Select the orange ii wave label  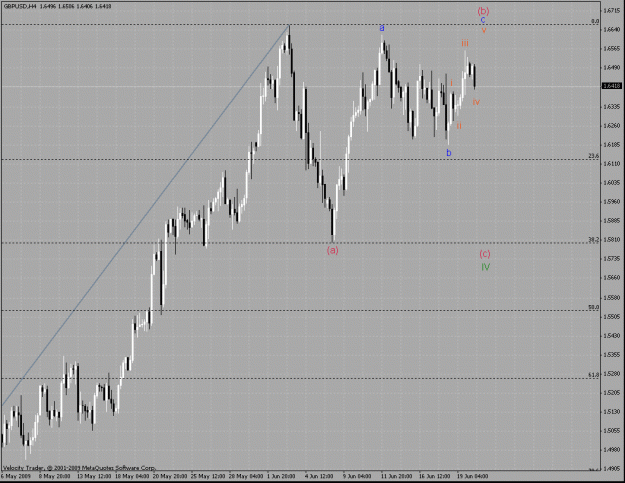tap(459, 126)
